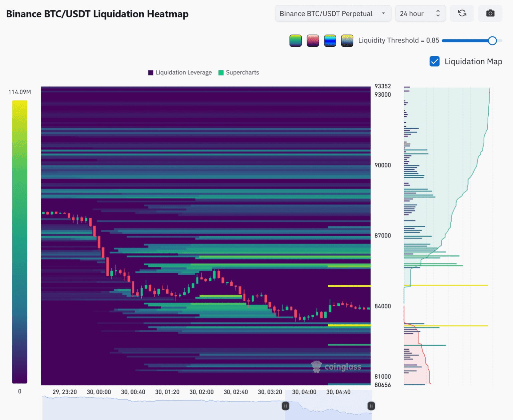Pick the gray-yellow color scheme swatch
The width and height of the screenshot is (513, 420).
[x=347, y=41]
